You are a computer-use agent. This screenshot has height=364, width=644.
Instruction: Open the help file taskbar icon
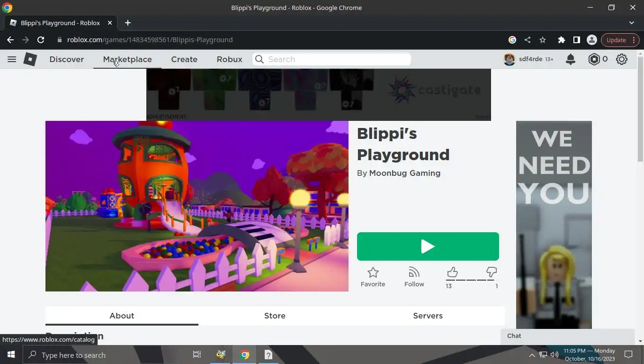coord(268,355)
